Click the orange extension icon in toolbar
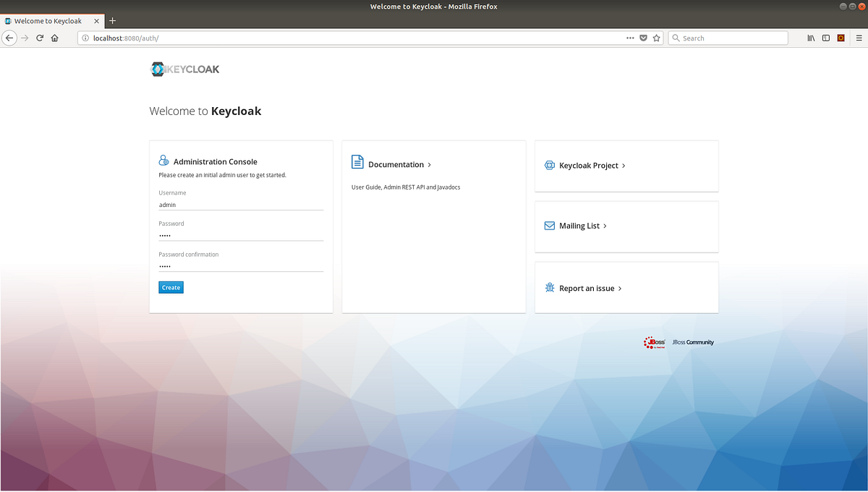 [x=841, y=38]
